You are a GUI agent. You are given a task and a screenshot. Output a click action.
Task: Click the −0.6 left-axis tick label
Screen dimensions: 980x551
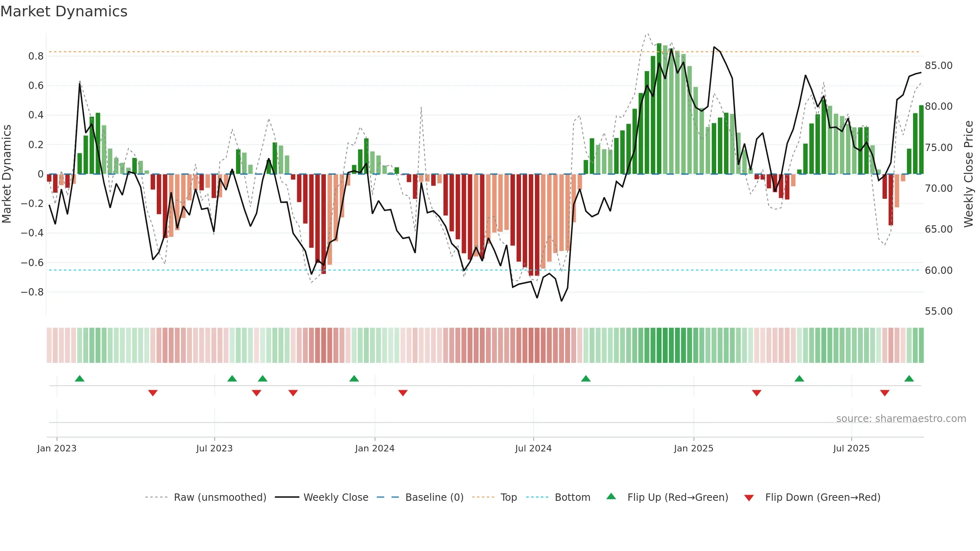(32, 263)
